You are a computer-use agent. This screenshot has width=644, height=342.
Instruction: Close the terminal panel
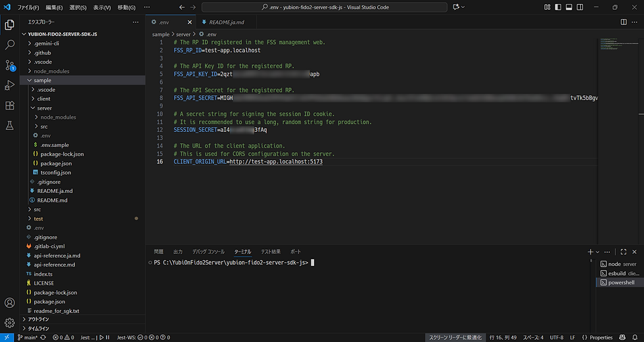click(635, 252)
